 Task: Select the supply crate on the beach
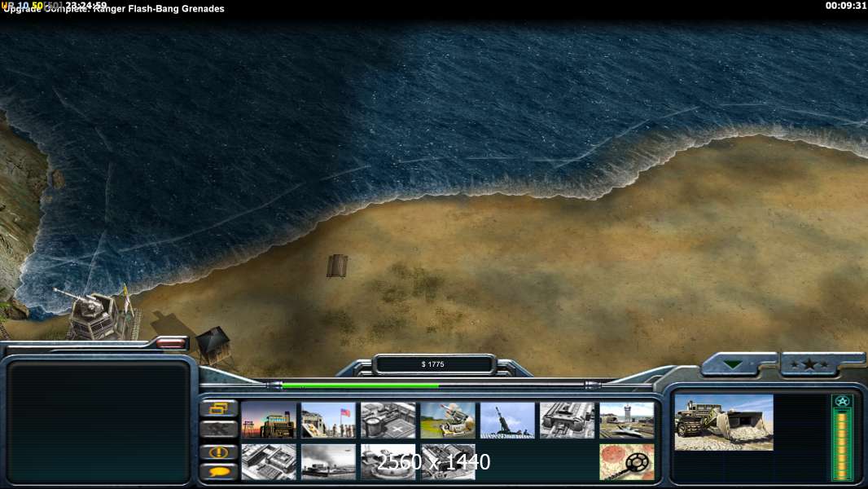pyautogui.click(x=337, y=266)
